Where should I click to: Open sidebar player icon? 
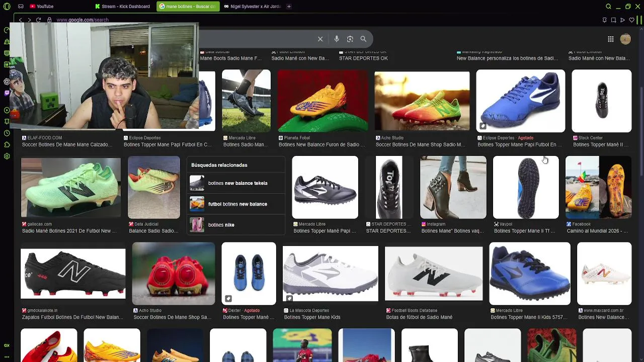[x=7, y=110]
